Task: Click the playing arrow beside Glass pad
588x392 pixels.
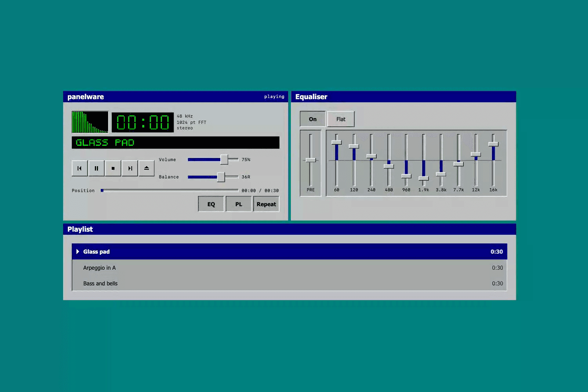Action: click(78, 252)
